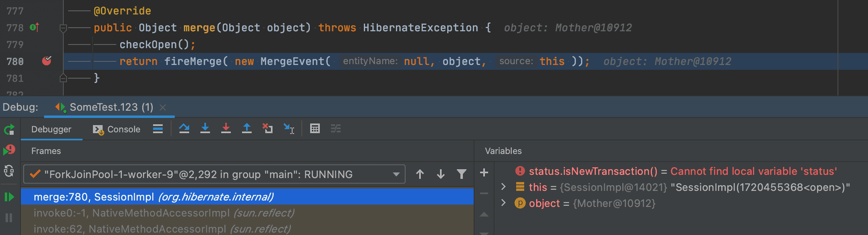Screen dimensions: 868x235
Task: Force step into with the red arrow
Action: [226, 129]
